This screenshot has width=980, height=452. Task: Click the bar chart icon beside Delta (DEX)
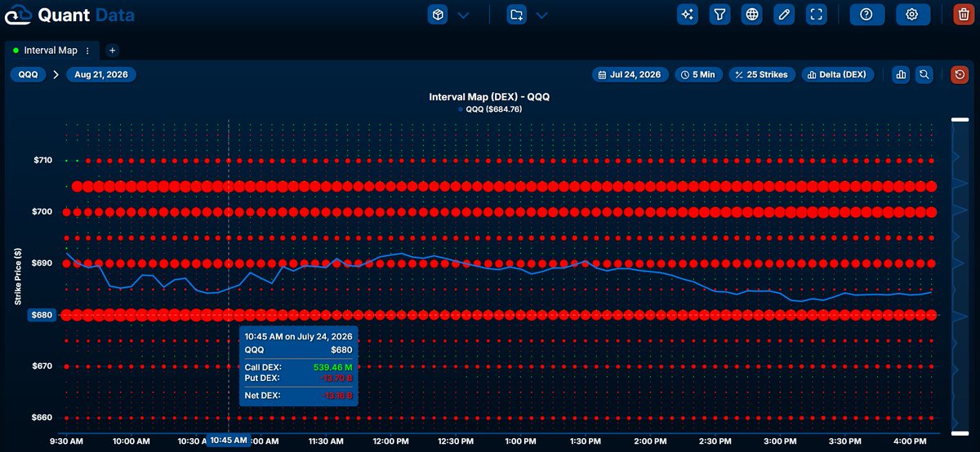pyautogui.click(x=901, y=74)
